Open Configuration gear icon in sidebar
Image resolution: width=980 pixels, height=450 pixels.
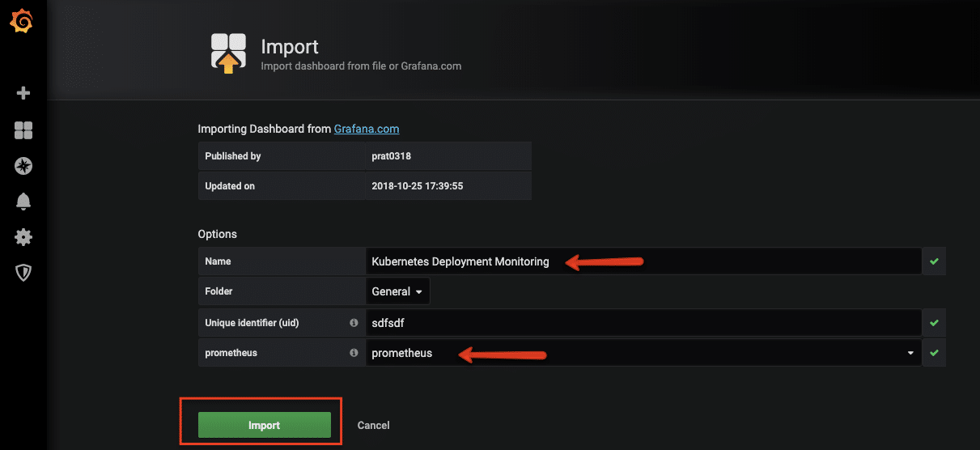coord(23,237)
